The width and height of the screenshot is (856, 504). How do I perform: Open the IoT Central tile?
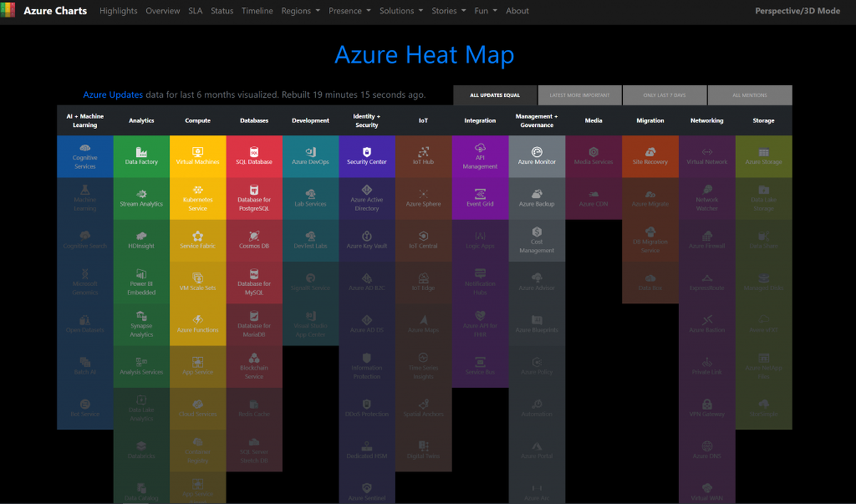click(x=423, y=240)
